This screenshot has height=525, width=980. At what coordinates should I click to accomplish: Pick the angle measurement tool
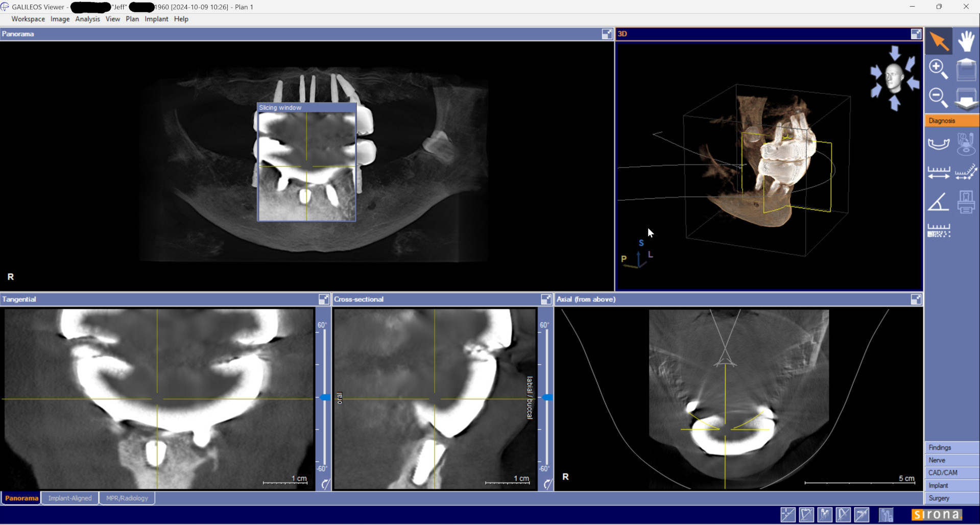pyautogui.click(x=939, y=202)
